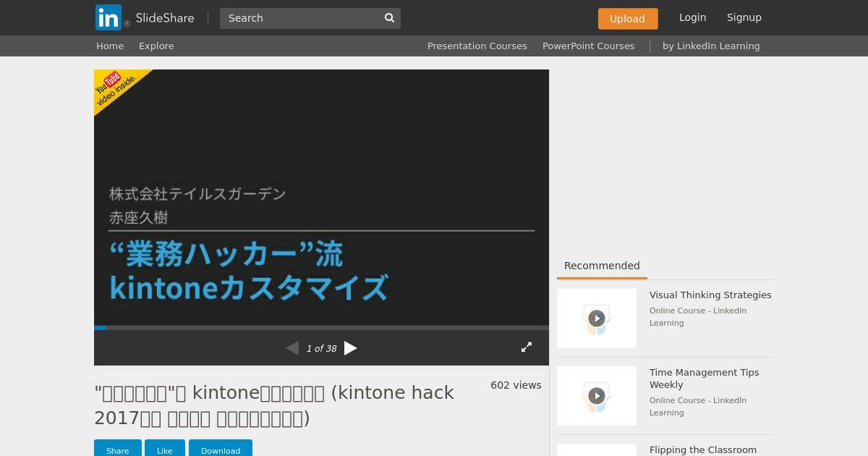This screenshot has height=456, width=868.
Task: Go to Home in the navigation bar
Action: (110, 46)
